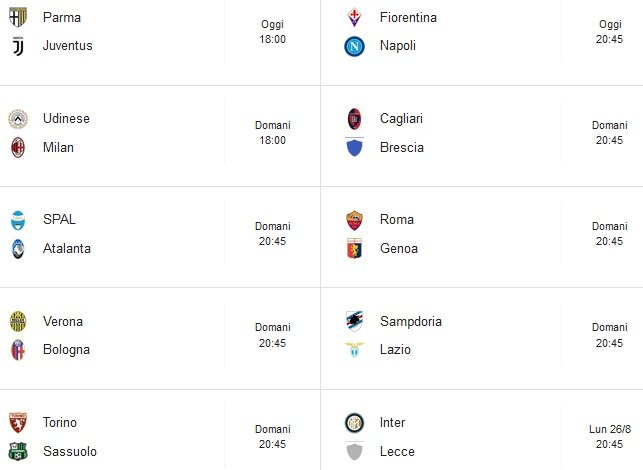Image resolution: width=643 pixels, height=470 pixels.
Task: Click the Juventus team logo
Action: tap(18, 45)
